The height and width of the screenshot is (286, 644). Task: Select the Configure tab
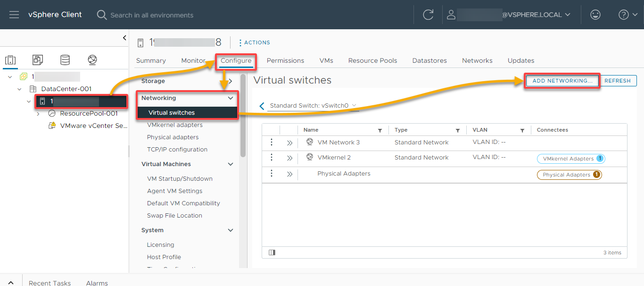(x=236, y=60)
